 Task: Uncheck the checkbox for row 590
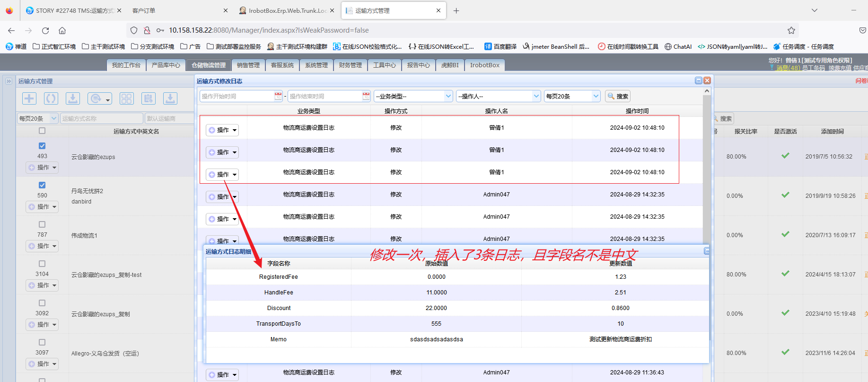[42, 185]
